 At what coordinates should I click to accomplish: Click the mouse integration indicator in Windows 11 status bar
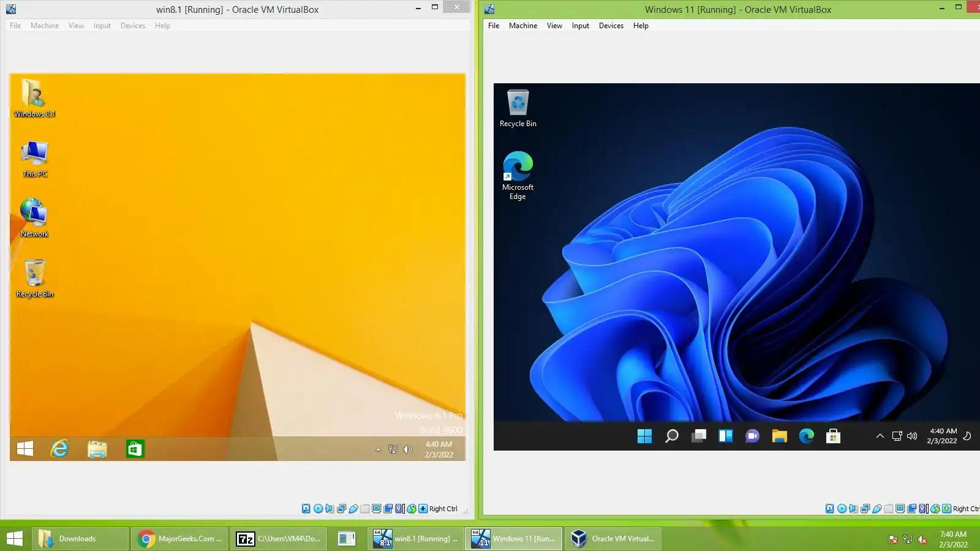tap(935, 509)
